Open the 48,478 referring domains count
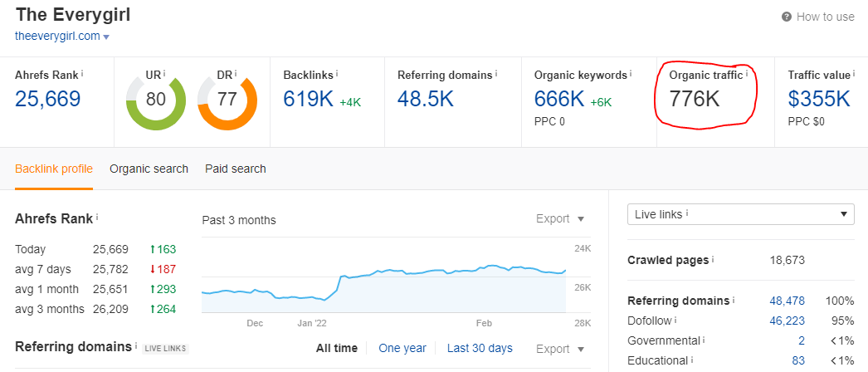Screen dimensions: 868x372 (x=788, y=301)
